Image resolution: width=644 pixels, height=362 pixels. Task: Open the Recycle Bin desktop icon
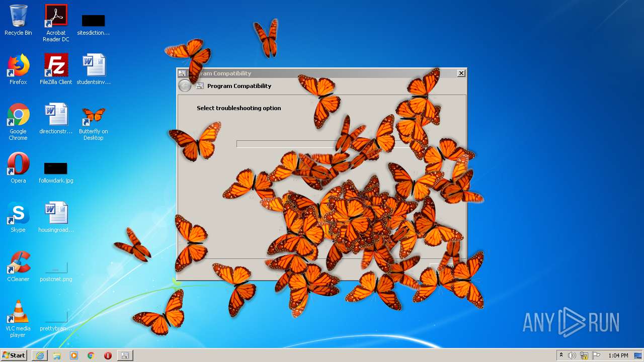click(x=18, y=20)
